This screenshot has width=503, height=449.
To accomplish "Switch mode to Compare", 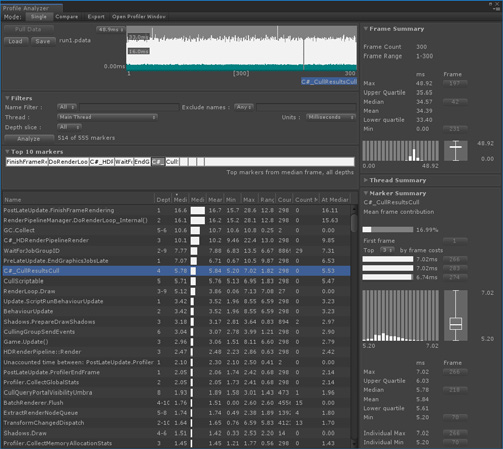I will coord(67,17).
